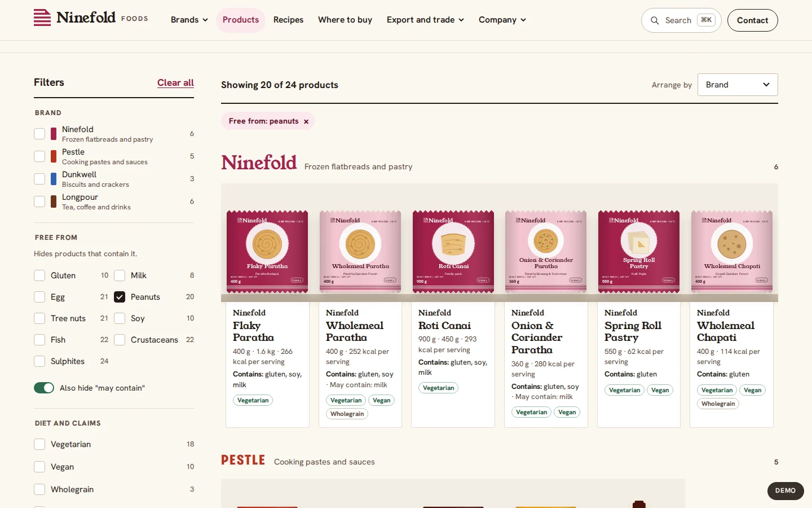Open the Arrange by Brand dropdown
Image resolution: width=812 pixels, height=508 pixels.
tap(738, 85)
